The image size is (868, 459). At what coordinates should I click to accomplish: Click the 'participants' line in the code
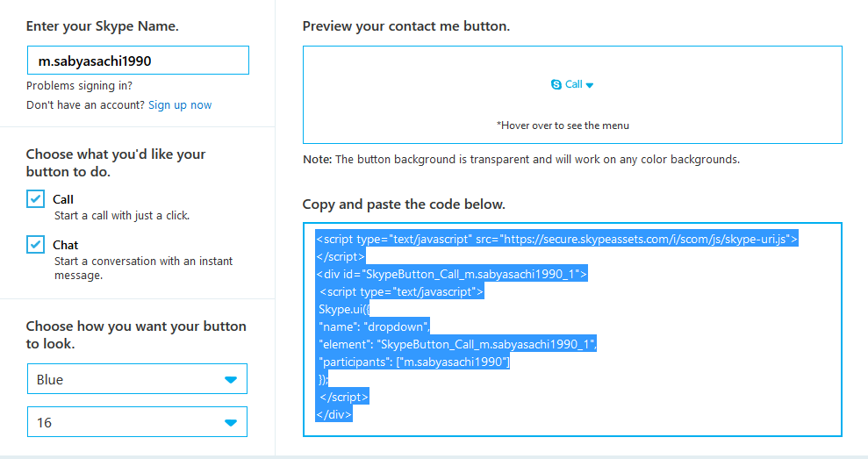[414, 362]
